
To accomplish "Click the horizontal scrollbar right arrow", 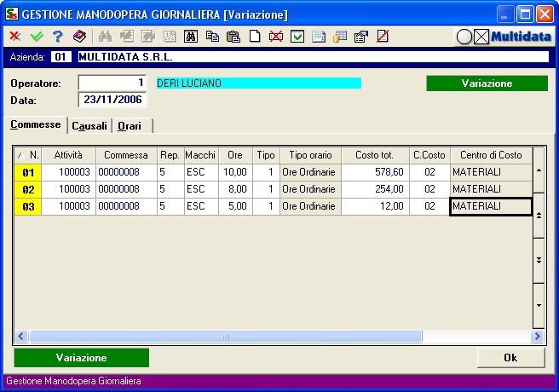I will point(537,336).
